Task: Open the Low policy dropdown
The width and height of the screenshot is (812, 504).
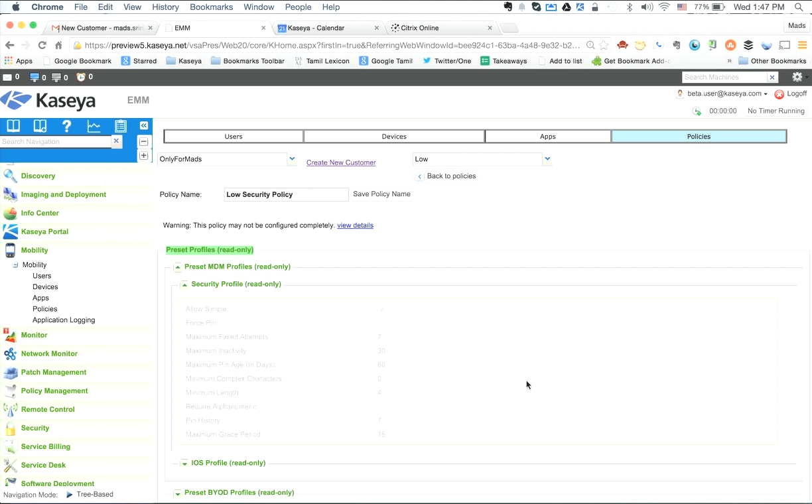Action: [547, 159]
